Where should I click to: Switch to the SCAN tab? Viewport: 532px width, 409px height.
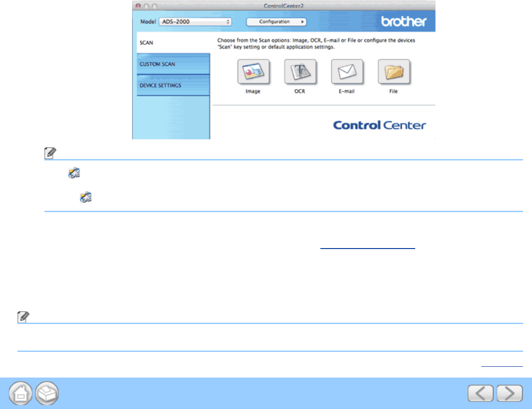[173, 43]
